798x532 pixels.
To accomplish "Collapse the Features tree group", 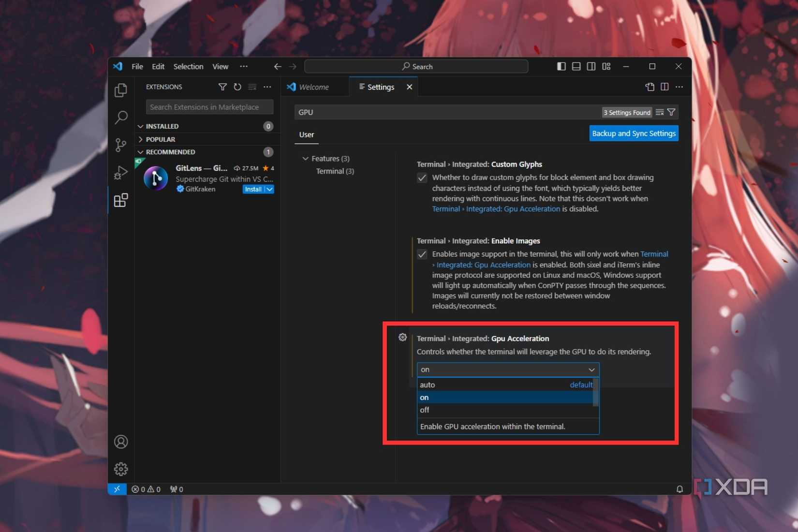I will coord(305,159).
